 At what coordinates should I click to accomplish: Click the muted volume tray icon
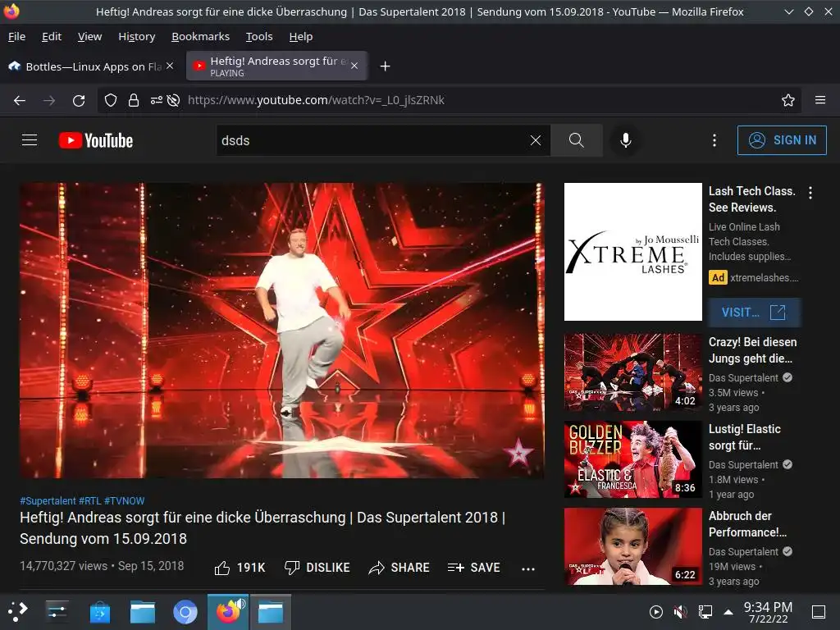click(x=680, y=612)
